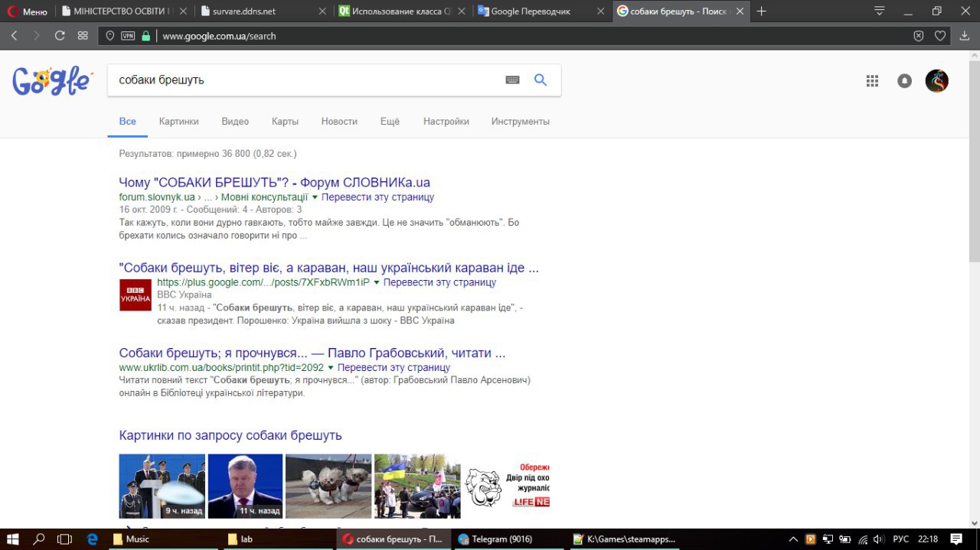This screenshot has width=980, height=550.
Task: Open the Картинки по запросу собаки брешуть link
Action: pyautogui.click(x=230, y=435)
